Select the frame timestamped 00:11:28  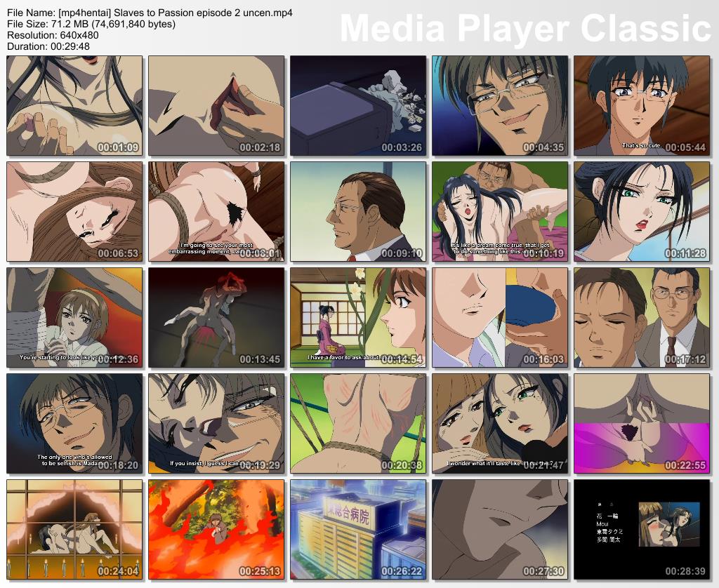click(x=642, y=212)
